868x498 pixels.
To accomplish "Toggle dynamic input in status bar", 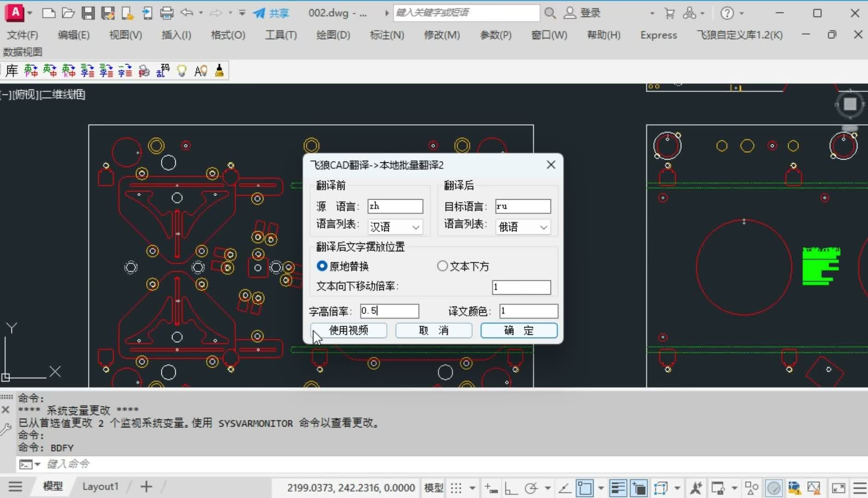I will pos(491,488).
